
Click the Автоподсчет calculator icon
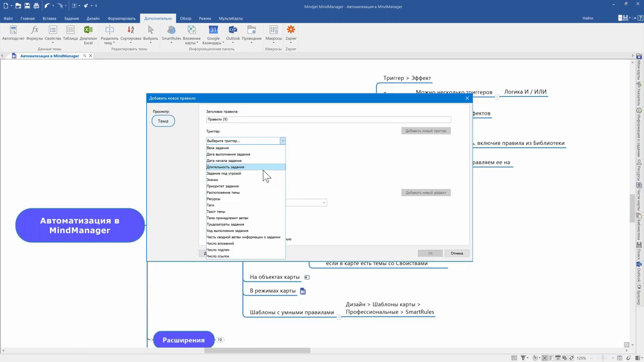pyautogui.click(x=13, y=30)
